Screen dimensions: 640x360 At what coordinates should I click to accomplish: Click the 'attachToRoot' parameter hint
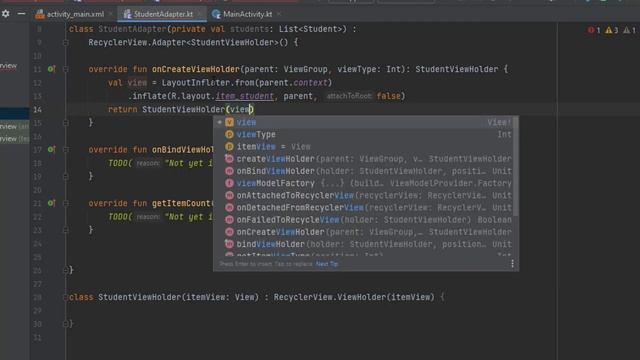(349, 96)
